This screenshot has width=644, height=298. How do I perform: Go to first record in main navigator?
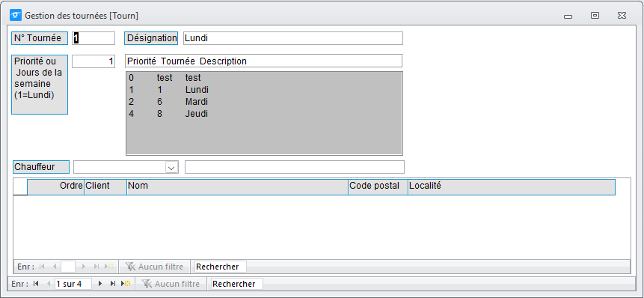36,284
